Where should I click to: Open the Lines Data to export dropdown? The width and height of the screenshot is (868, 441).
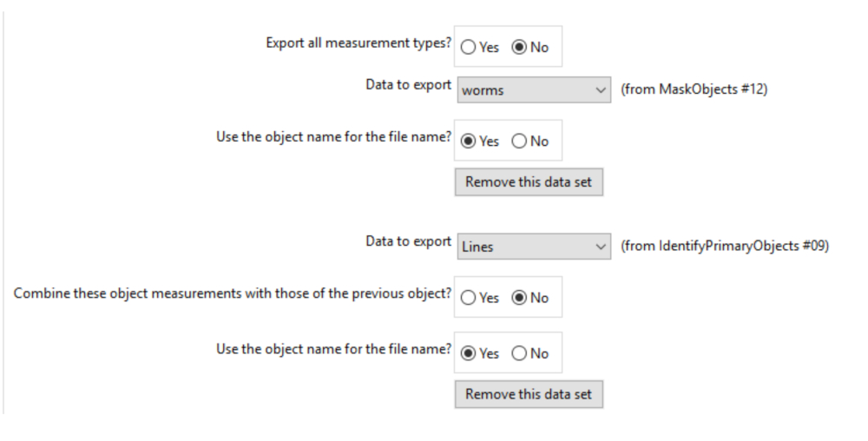[533, 247]
